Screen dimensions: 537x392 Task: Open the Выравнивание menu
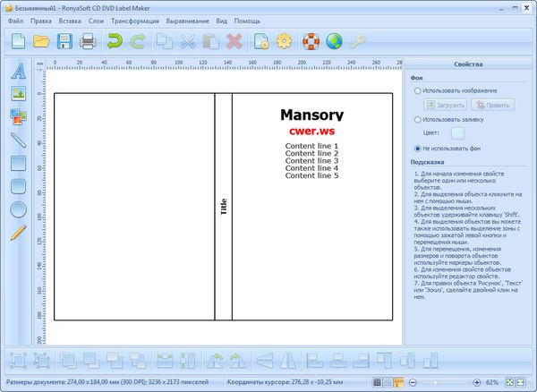tap(186, 20)
